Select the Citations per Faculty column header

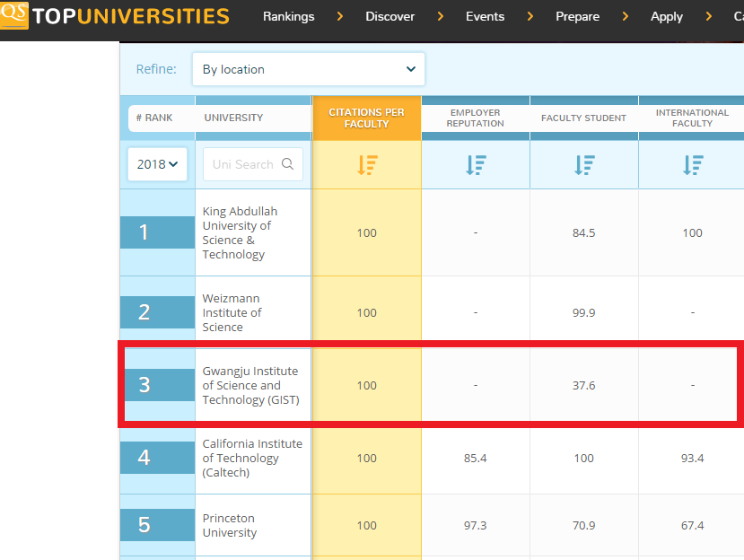coord(366,118)
